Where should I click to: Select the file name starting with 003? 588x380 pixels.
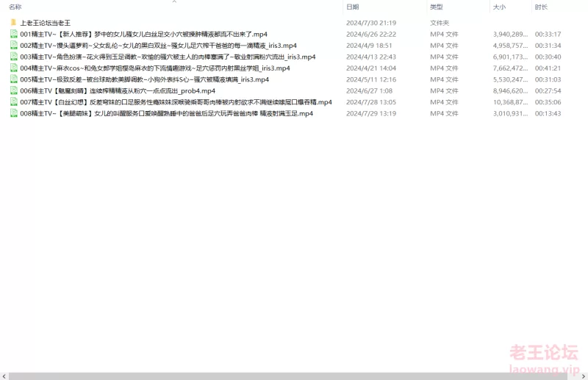(168, 57)
